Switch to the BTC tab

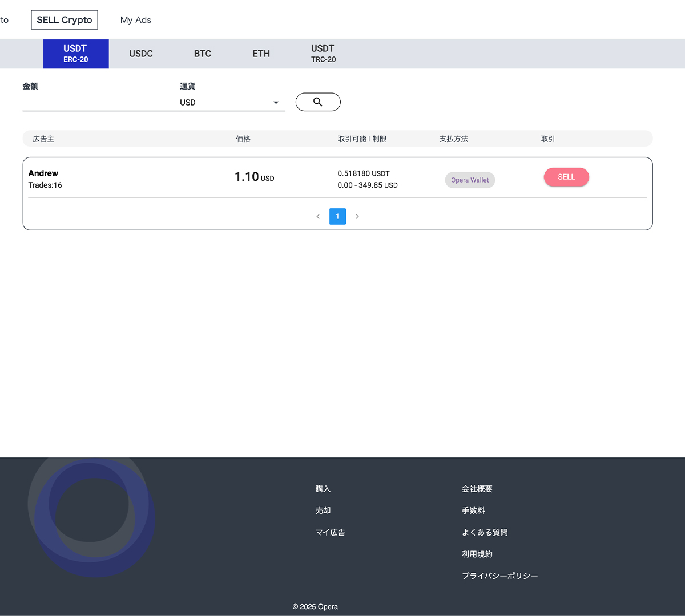coord(203,54)
